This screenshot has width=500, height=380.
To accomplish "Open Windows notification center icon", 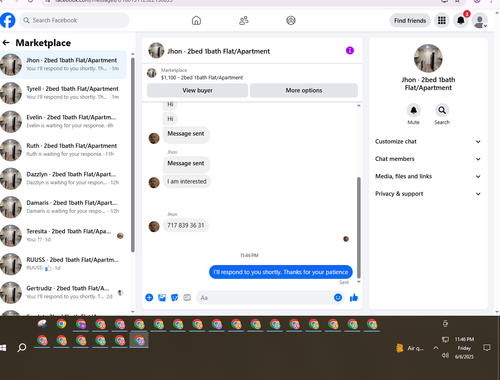I will click(x=487, y=348).
